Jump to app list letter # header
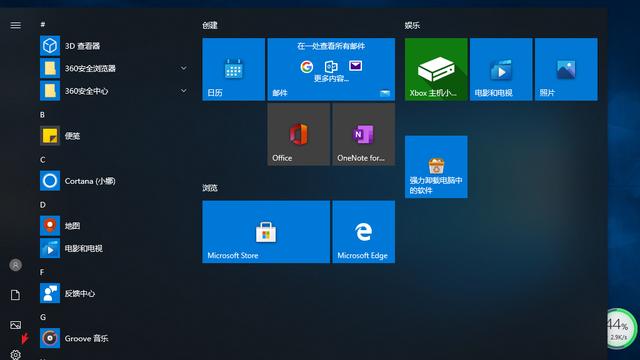Image resolution: width=640 pixels, height=360 pixels. [x=42, y=24]
